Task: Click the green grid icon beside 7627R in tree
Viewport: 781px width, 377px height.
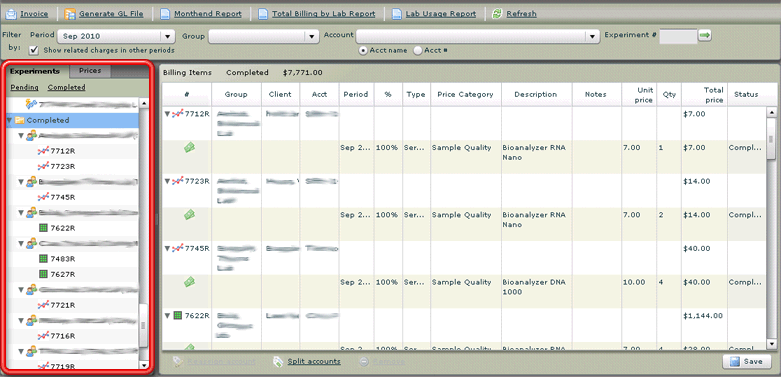Action: pyautogui.click(x=43, y=274)
